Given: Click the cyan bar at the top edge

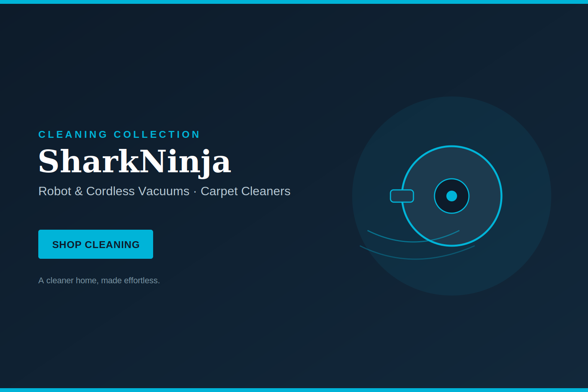Looking at the screenshot, I should [x=294, y=2].
